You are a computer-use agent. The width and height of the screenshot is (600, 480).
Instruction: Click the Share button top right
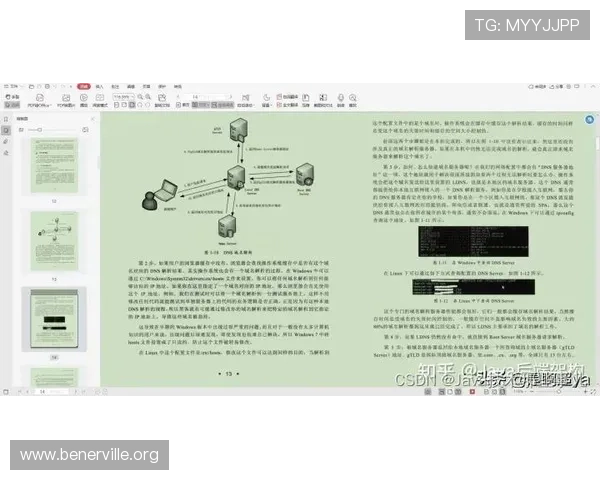[x=557, y=87]
